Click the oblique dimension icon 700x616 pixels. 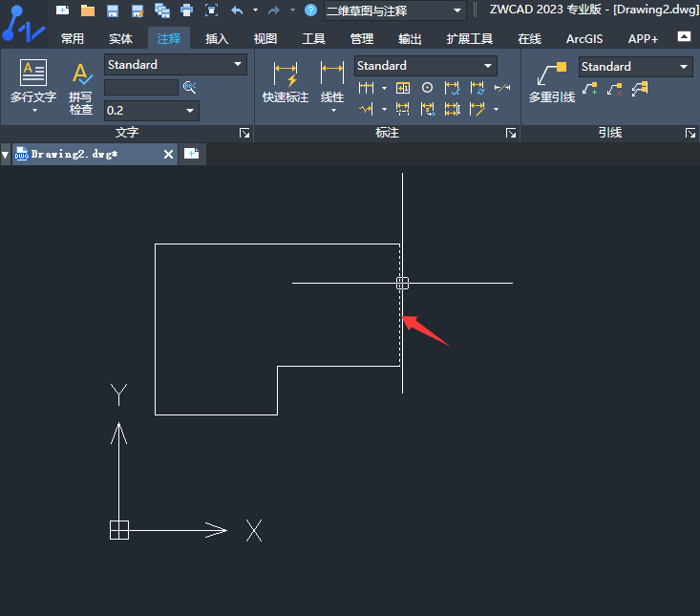pyautogui.click(x=502, y=88)
